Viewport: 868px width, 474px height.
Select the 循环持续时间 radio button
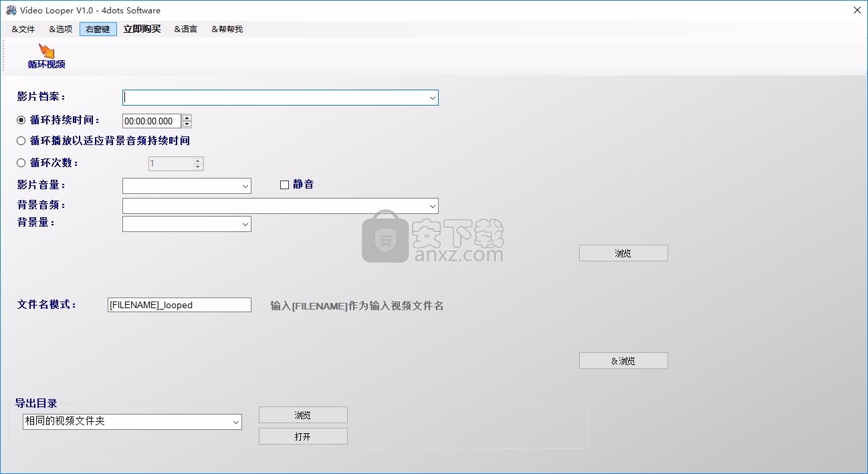point(21,120)
